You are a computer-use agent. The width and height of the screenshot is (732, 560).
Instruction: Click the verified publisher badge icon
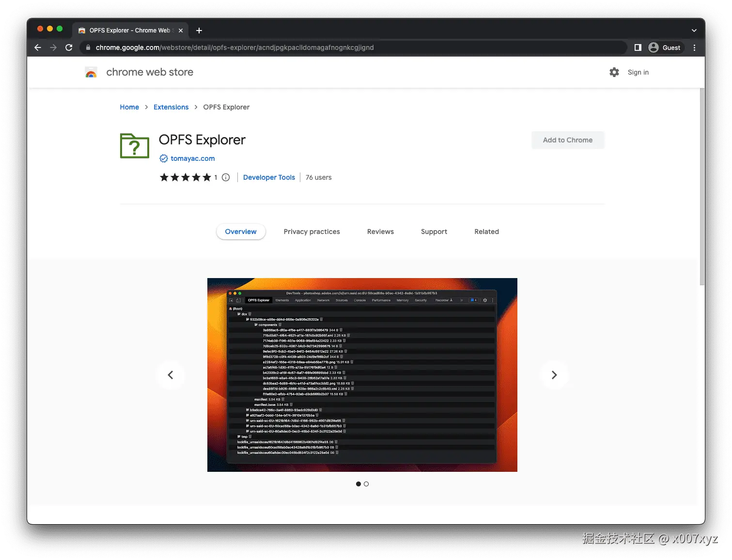[164, 158]
